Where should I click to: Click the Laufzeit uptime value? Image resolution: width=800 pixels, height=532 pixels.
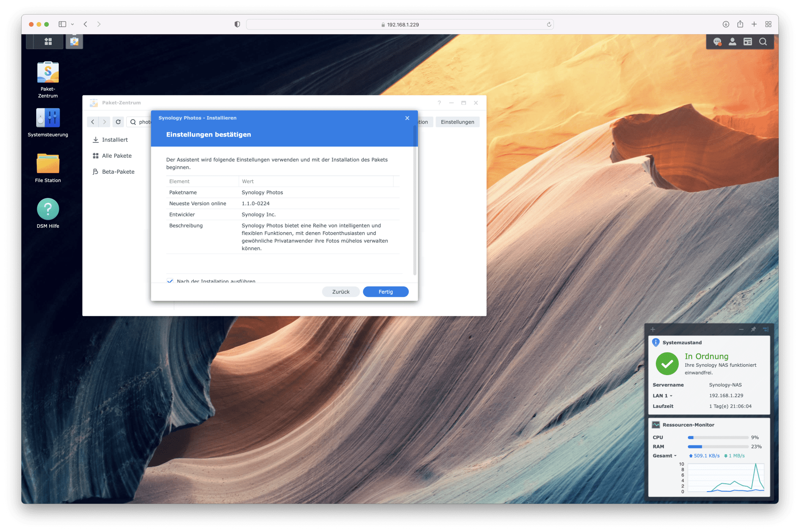[x=730, y=406]
